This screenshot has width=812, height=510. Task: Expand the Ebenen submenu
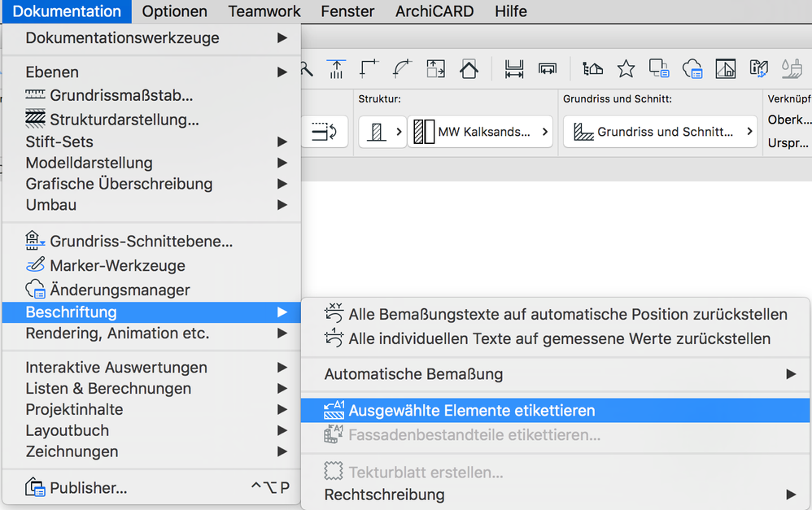tap(151, 72)
